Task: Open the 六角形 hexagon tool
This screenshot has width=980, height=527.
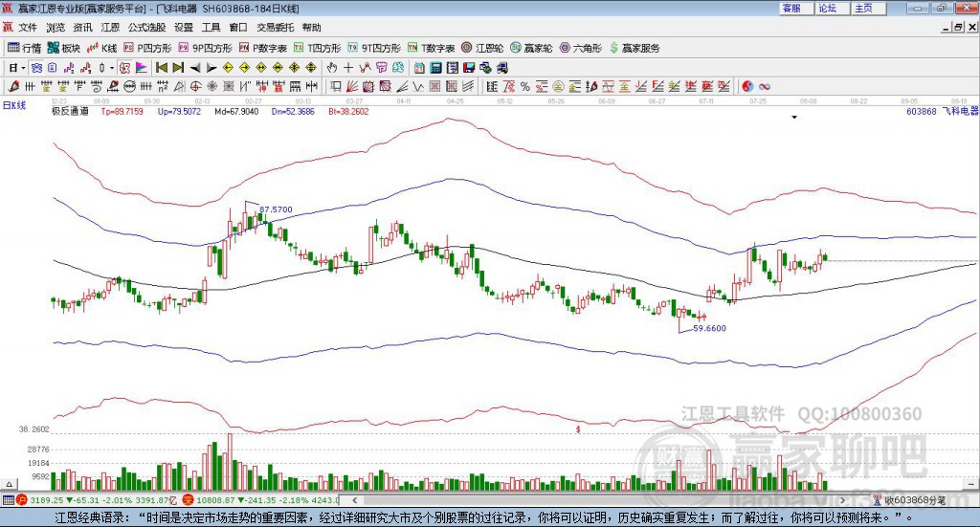Action: click(581, 48)
